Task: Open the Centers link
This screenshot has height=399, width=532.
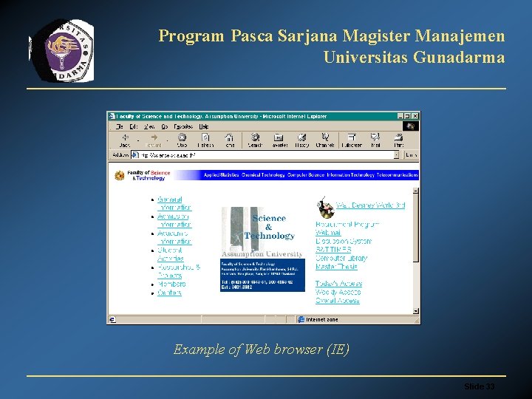Action: click(169, 293)
